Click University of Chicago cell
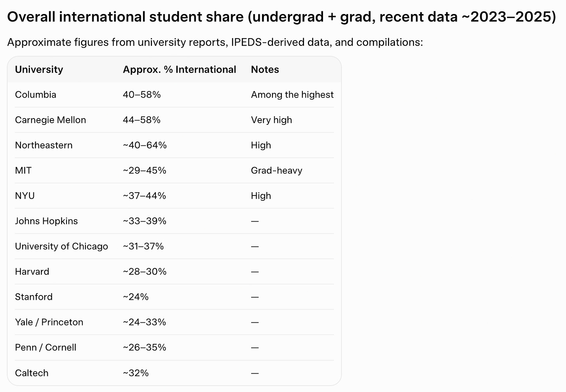Viewport: 566px width, 392px height. 61,247
